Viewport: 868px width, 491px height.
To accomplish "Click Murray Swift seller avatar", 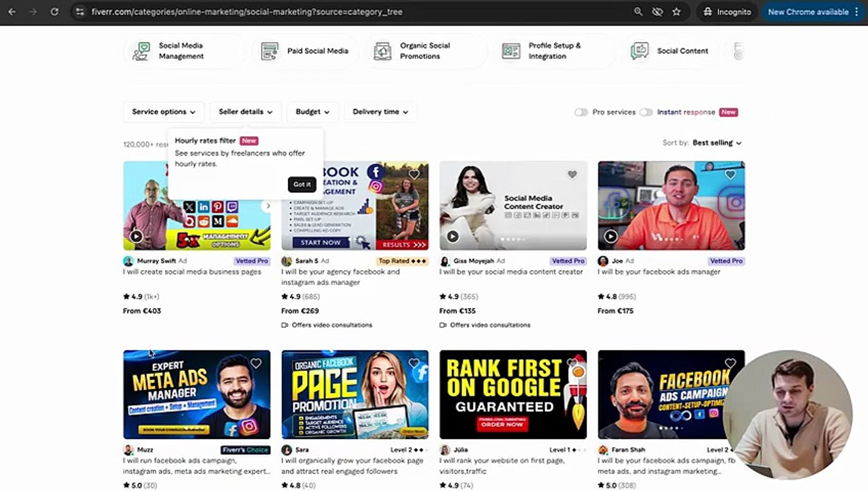I will [x=128, y=261].
